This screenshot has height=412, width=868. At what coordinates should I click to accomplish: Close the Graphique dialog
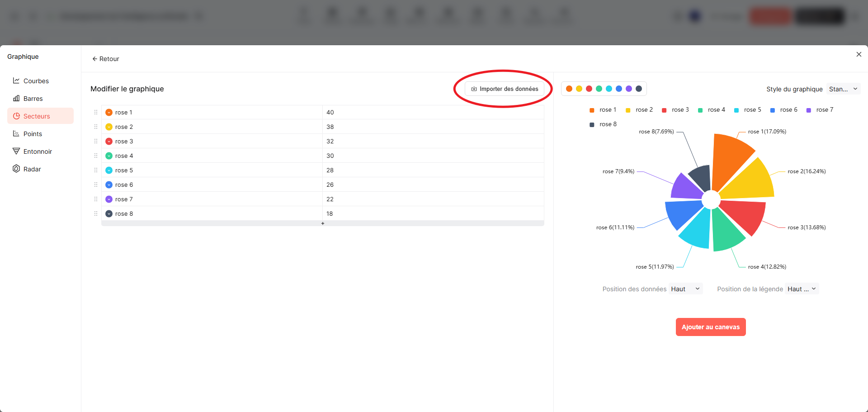[859, 54]
